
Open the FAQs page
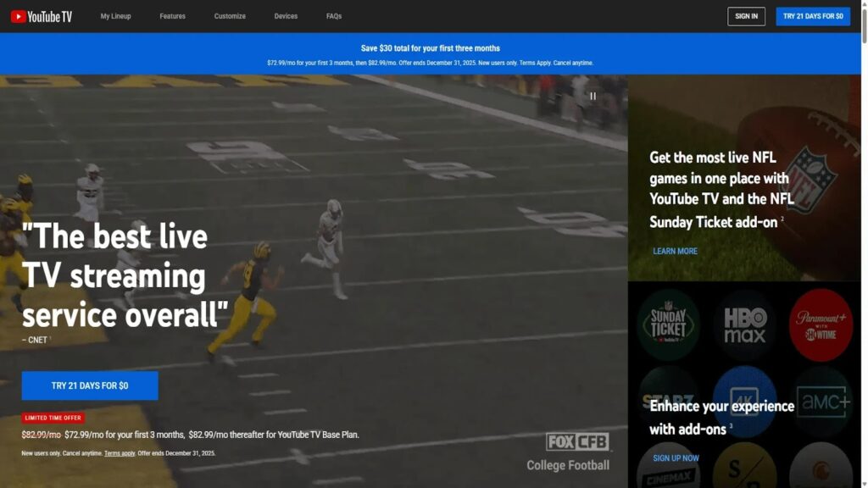[x=334, y=16]
